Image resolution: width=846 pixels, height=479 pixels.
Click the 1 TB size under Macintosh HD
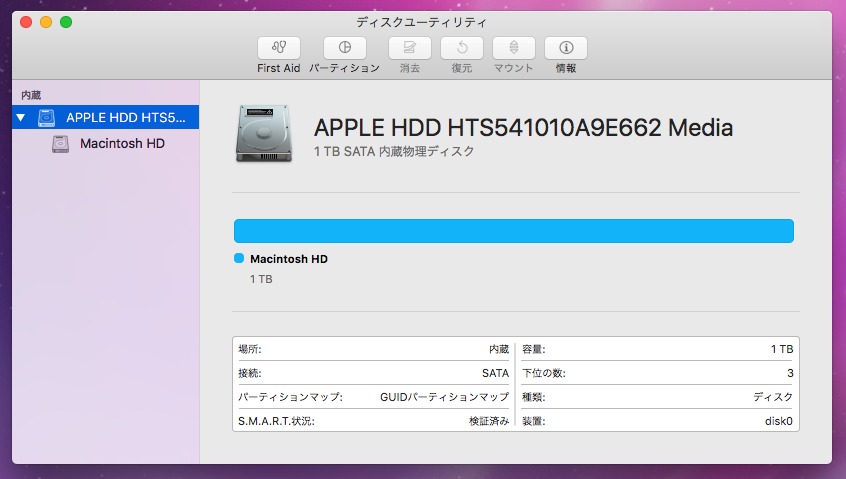coord(261,279)
